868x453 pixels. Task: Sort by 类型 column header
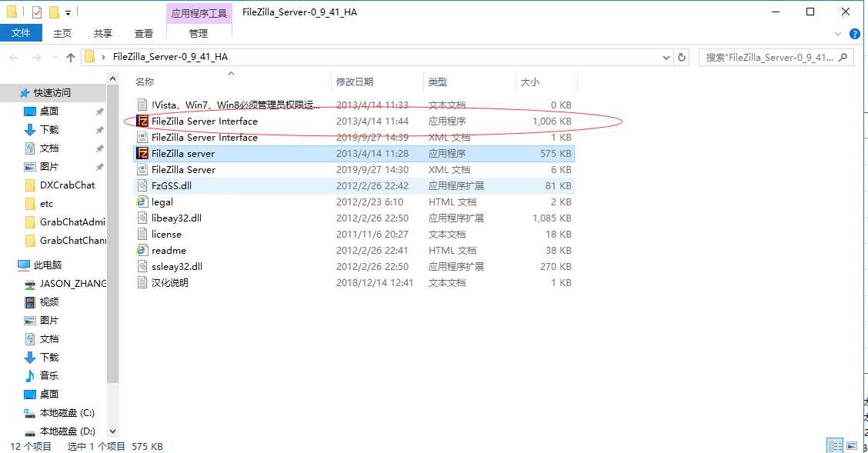(437, 82)
